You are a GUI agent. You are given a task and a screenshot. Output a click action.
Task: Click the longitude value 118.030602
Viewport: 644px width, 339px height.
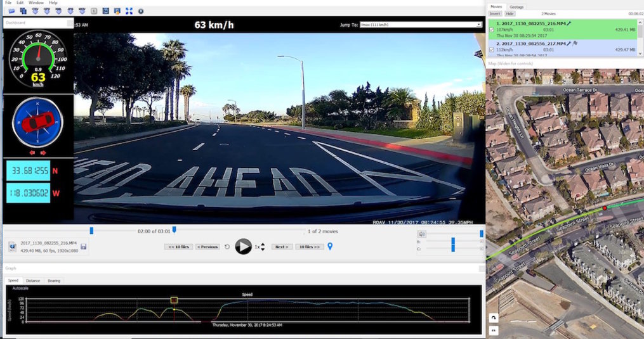[x=28, y=193]
